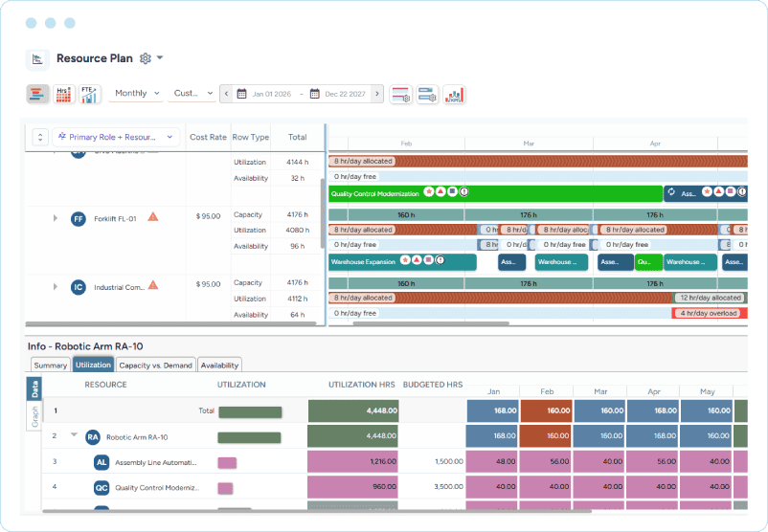This screenshot has height=532, width=768.
Task: Click the IC avatar for Industrial Com...
Action: (x=79, y=287)
